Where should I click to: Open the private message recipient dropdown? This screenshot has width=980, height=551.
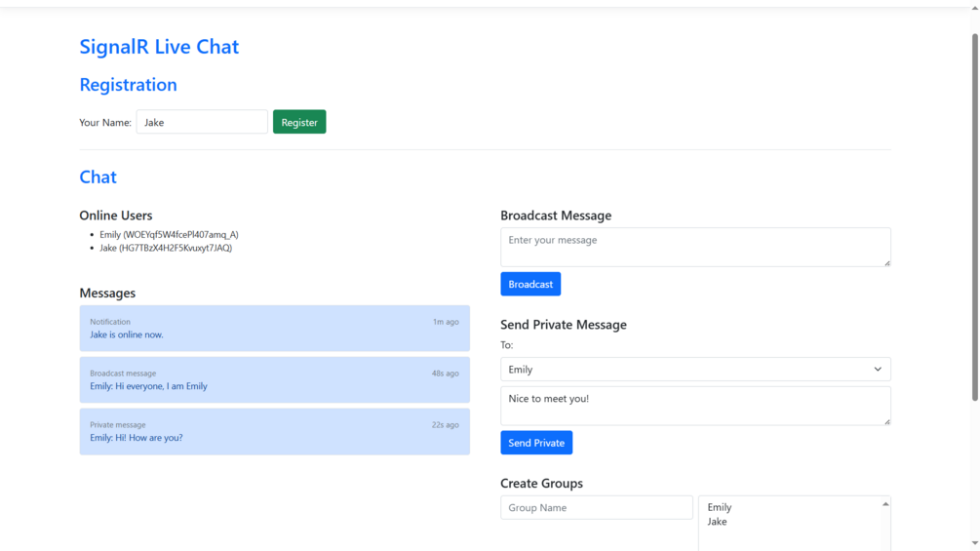[695, 370]
